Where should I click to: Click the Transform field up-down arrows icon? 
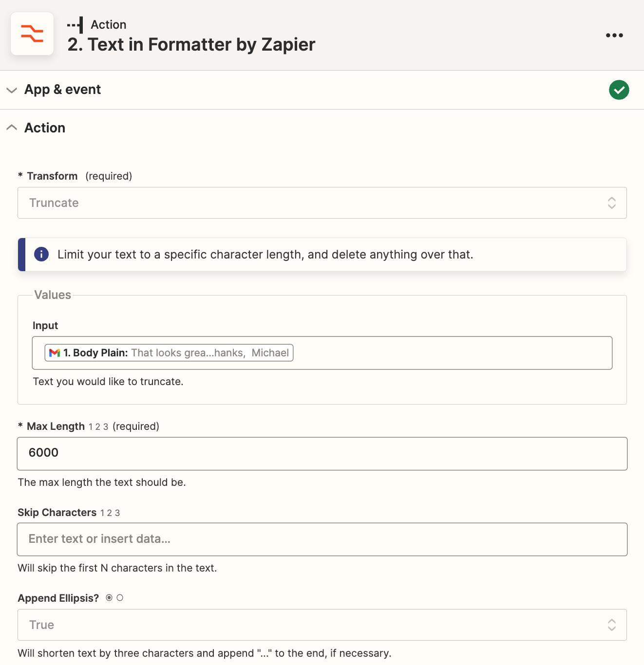pos(611,203)
